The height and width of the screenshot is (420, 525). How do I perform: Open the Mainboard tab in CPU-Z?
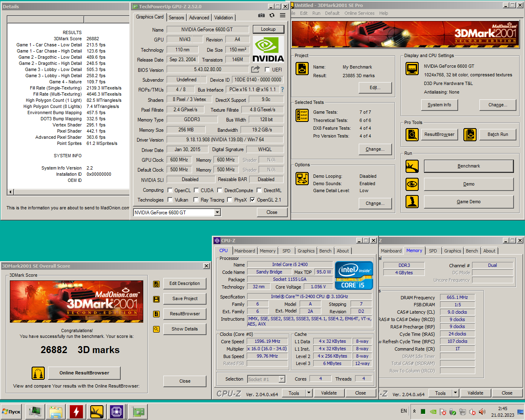click(245, 251)
